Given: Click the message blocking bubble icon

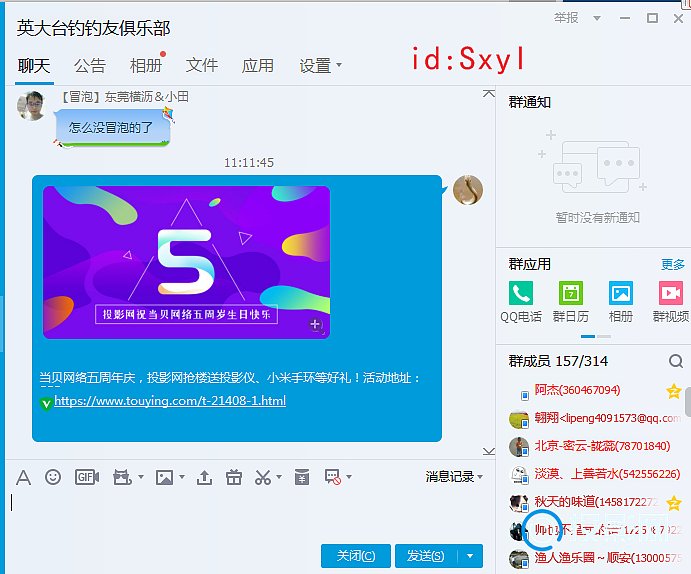Looking at the screenshot, I should coord(333,477).
